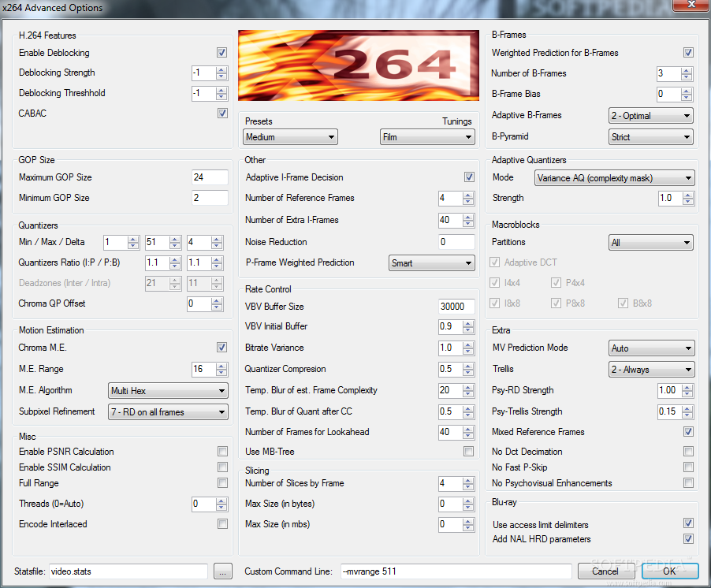
Task: Open P-Frame Weighted Prediction dropdown
Action: click(x=432, y=263)
